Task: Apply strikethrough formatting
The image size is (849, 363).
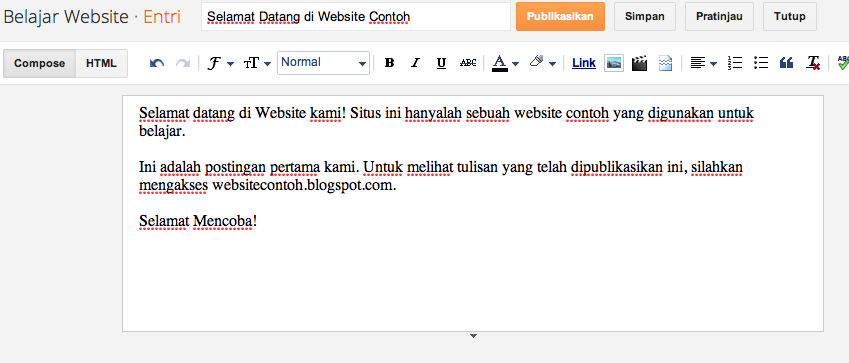Action: (468, 63)
